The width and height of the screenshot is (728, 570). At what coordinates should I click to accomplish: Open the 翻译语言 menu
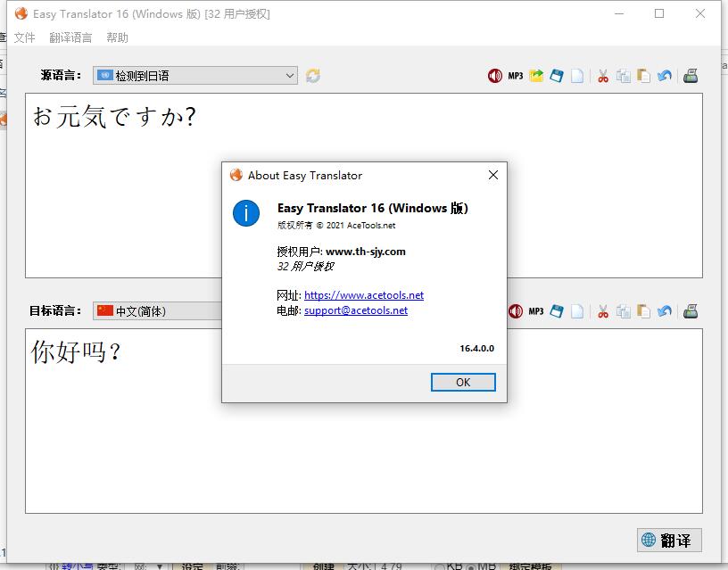point(70,37)
